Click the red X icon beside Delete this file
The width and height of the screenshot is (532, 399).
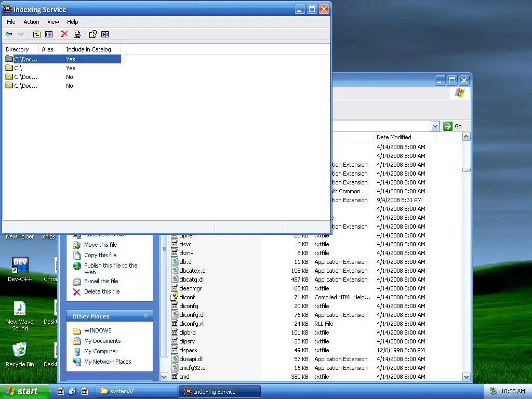point(77,292)
